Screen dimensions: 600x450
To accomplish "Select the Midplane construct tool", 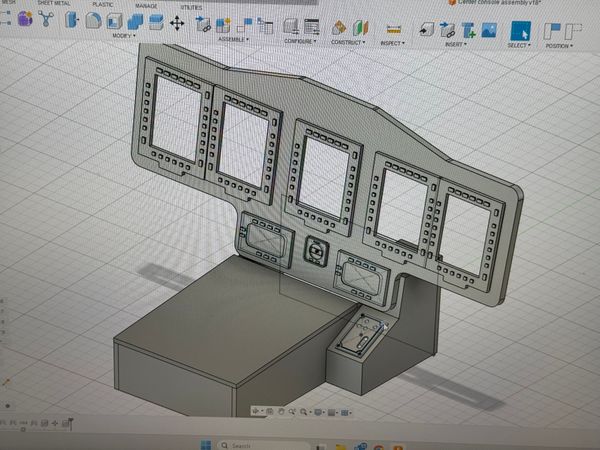I will [x=360, y=28].
